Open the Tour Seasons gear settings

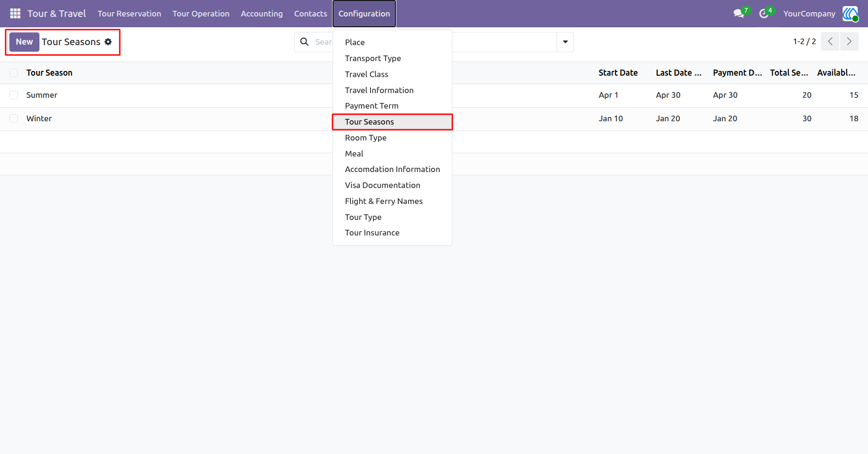108,42
